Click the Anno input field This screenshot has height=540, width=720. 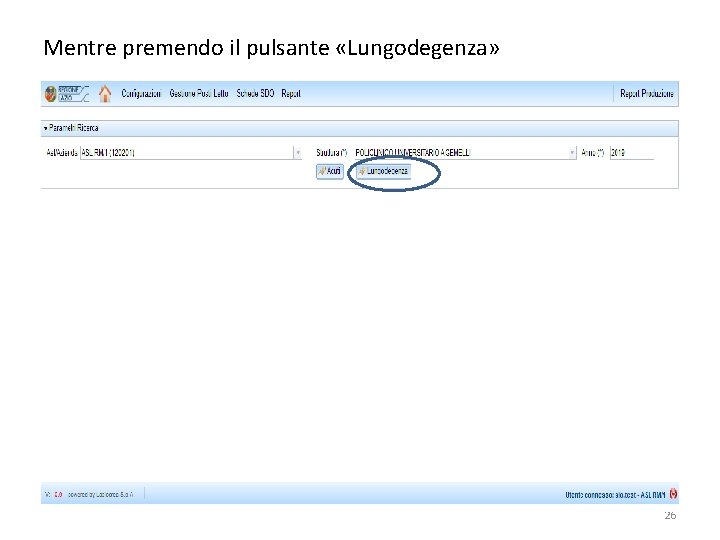click(x=631, y=153)
